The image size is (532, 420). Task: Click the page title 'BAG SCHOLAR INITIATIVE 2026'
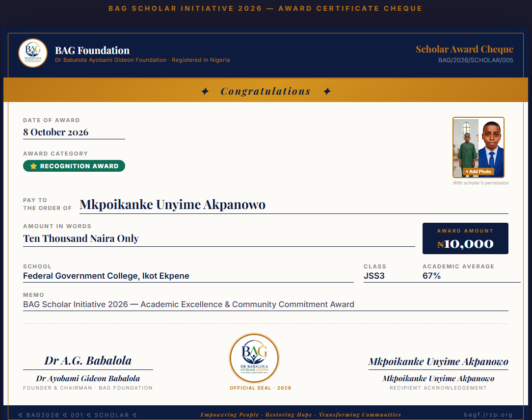(x=185, y=8)
